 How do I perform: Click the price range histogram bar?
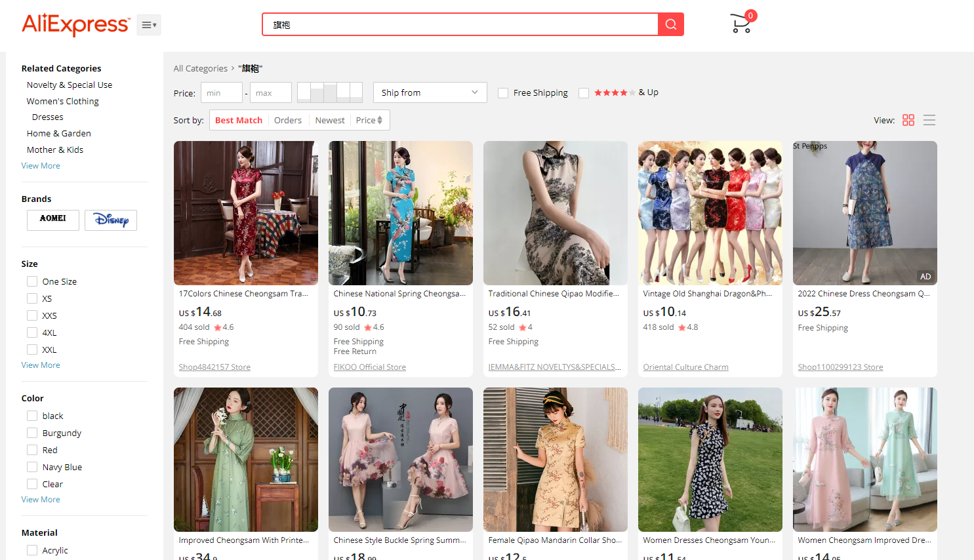330,92
